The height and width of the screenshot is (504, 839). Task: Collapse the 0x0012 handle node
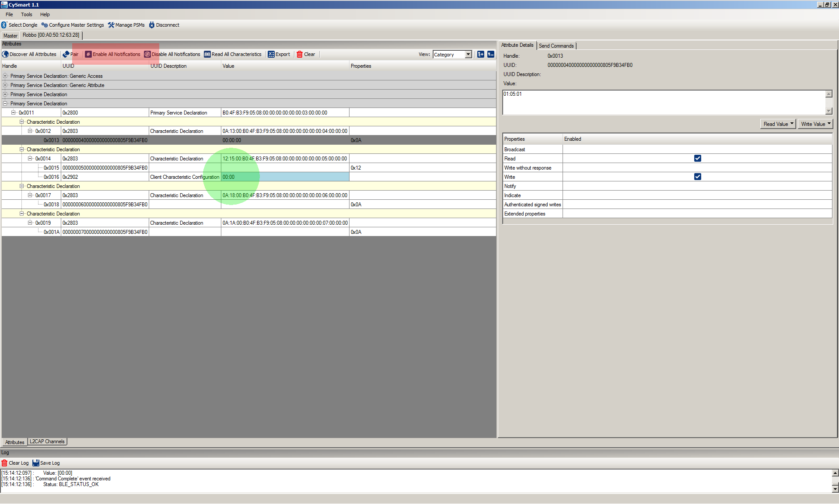click(x=30, y=131)
